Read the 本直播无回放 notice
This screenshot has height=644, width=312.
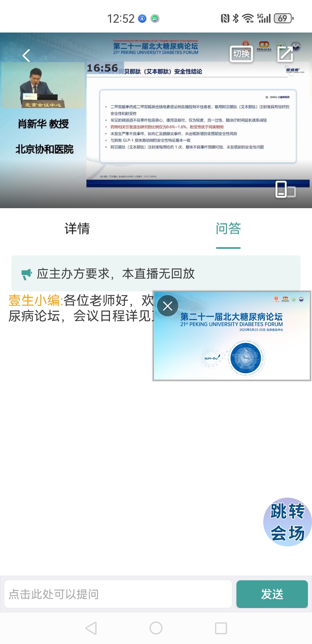158,273
